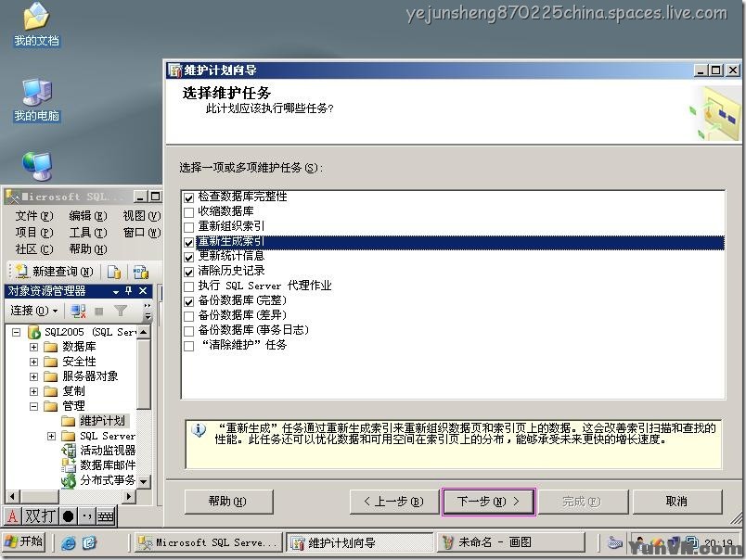
Task: Enable Back Up Database (Differential) checkbox
Action: pyautogui.click(x=189, y=316)
